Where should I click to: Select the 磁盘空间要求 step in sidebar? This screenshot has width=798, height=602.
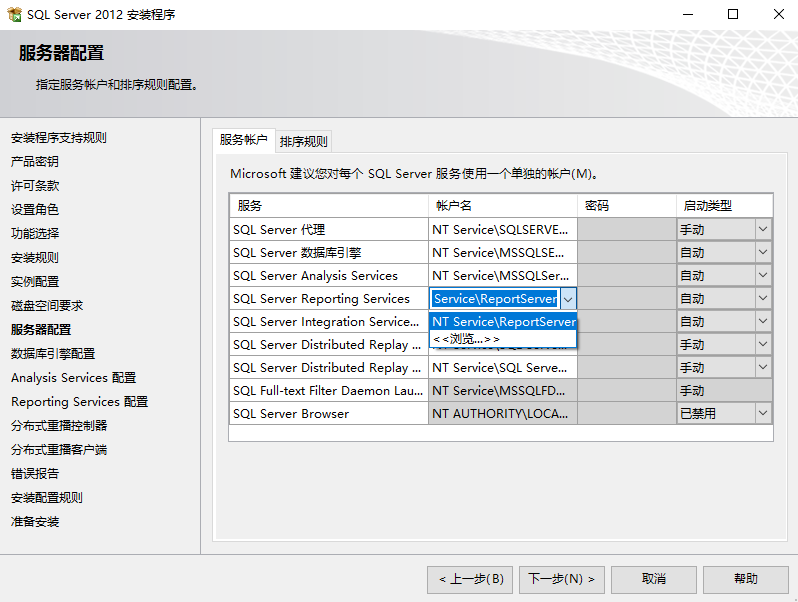(47, 306)
